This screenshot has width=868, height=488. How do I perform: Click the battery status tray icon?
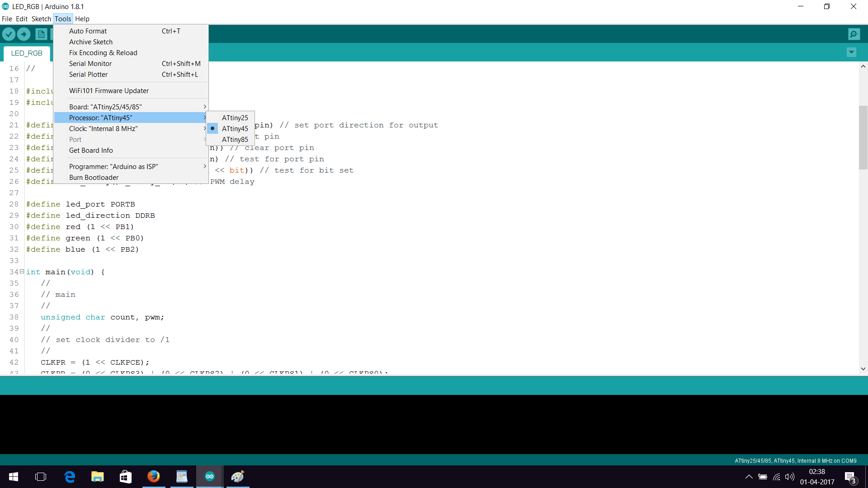763,477
